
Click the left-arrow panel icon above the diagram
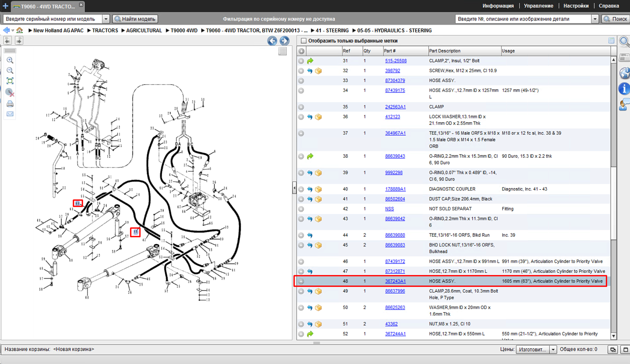8,40
